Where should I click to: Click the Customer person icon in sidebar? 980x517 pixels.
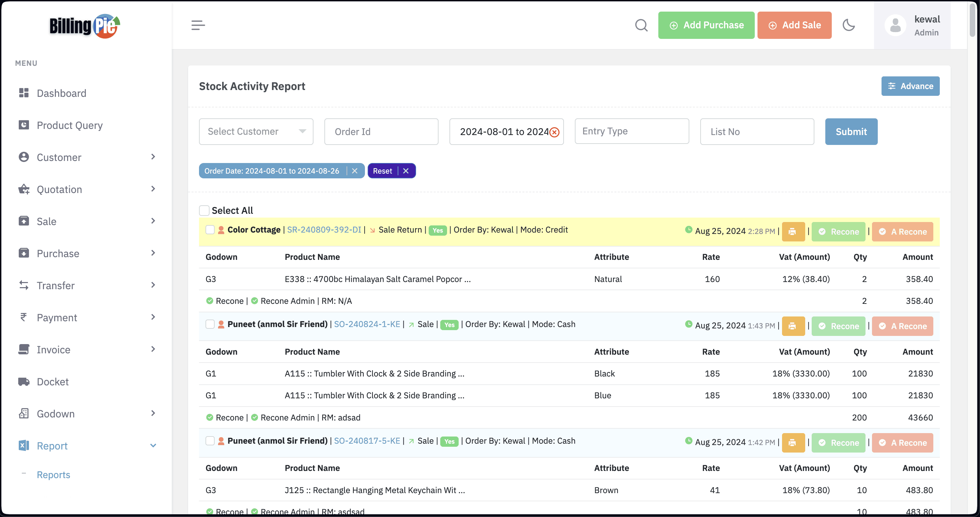24,157
